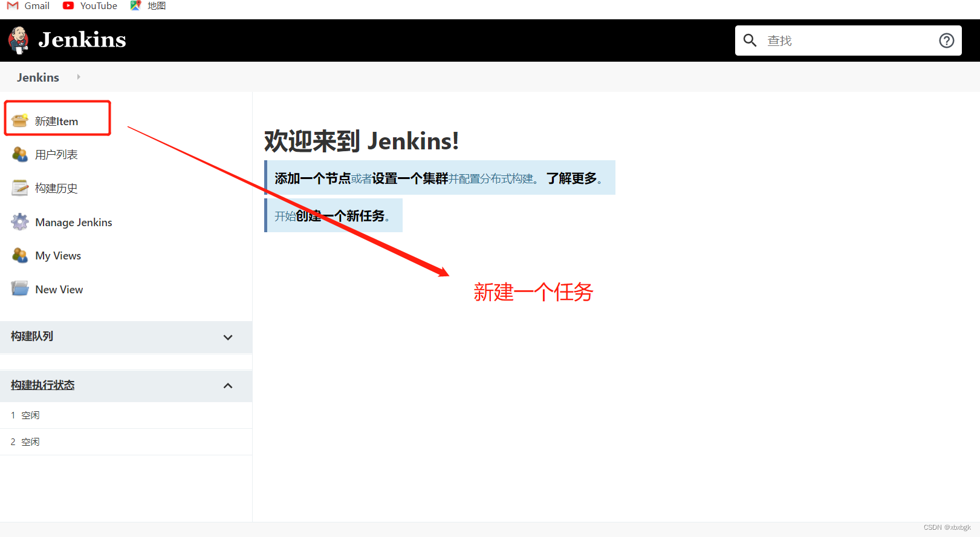
Task: Focus the 查找 search input field
Action: pos(846,41)
